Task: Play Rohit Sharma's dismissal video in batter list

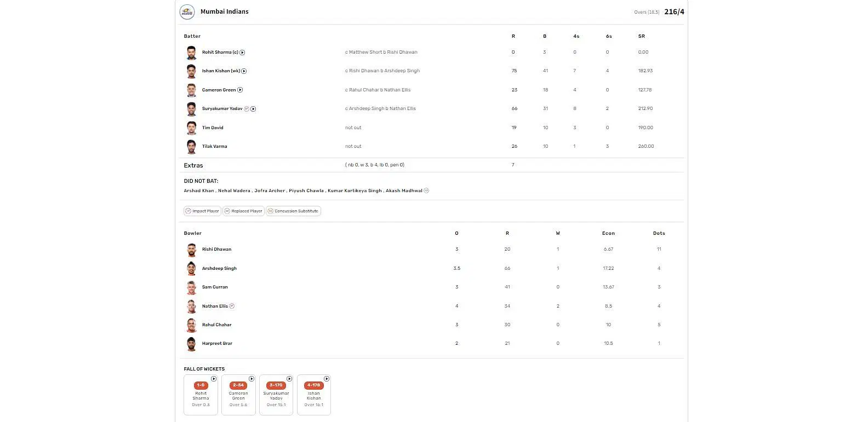Action: pyautogui.click(x=242, y=53)
